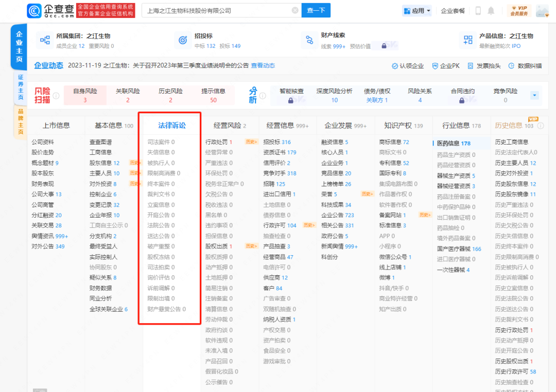This screenshot has height=392, width=556.
Task: Expand 历史 tag beside 对外投资 8
Action: (x=135, y=184)
